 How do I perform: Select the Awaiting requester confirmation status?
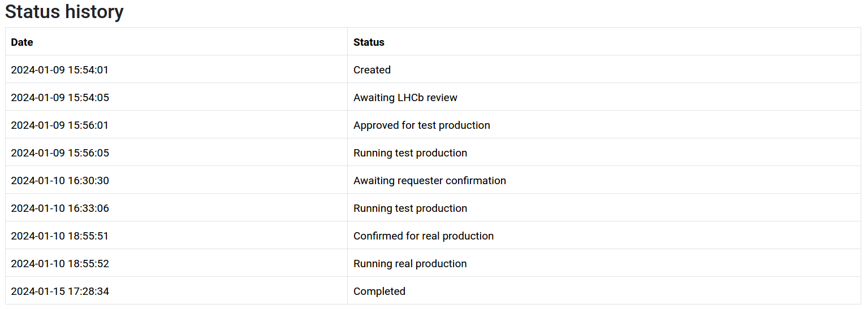(x=429, y=181)
